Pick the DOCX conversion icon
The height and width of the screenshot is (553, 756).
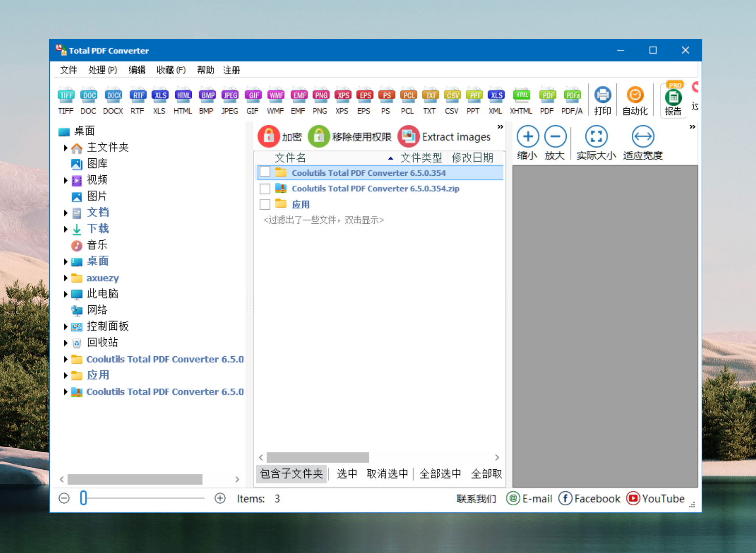(x=113, y=100)
